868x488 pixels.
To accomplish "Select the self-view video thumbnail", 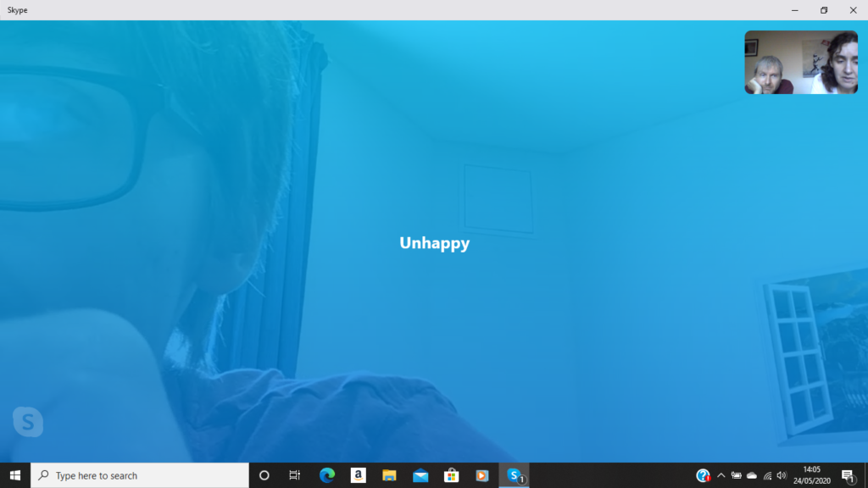I will [x=801, y=63].
